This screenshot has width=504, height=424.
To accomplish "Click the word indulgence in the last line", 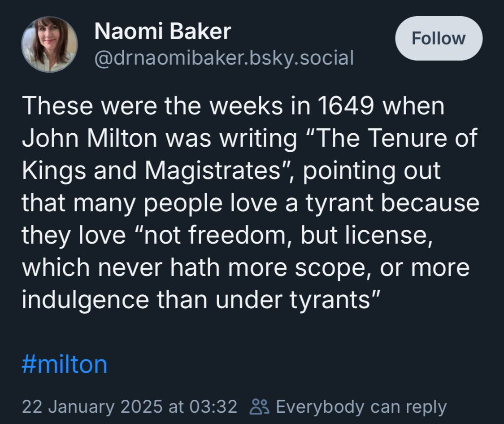I will (85, 300).
